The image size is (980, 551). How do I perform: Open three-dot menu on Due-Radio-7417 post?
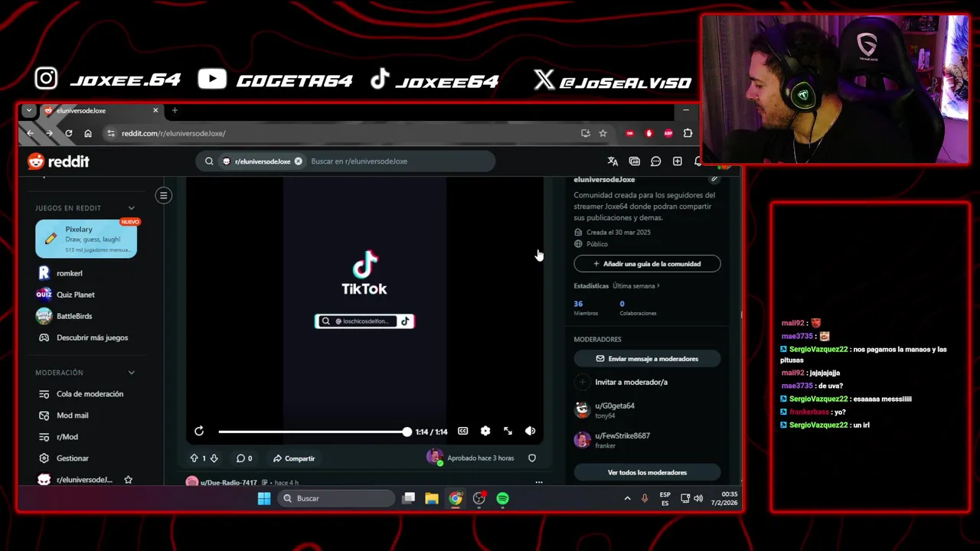(539, 483)
